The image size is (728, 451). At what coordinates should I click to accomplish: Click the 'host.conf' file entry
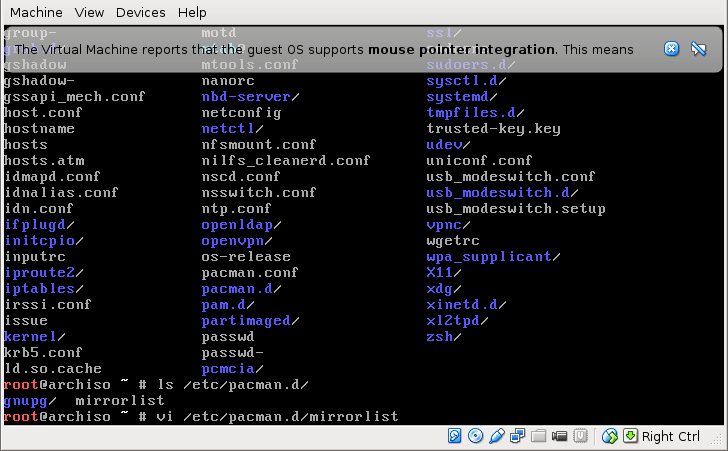(43, 113)
